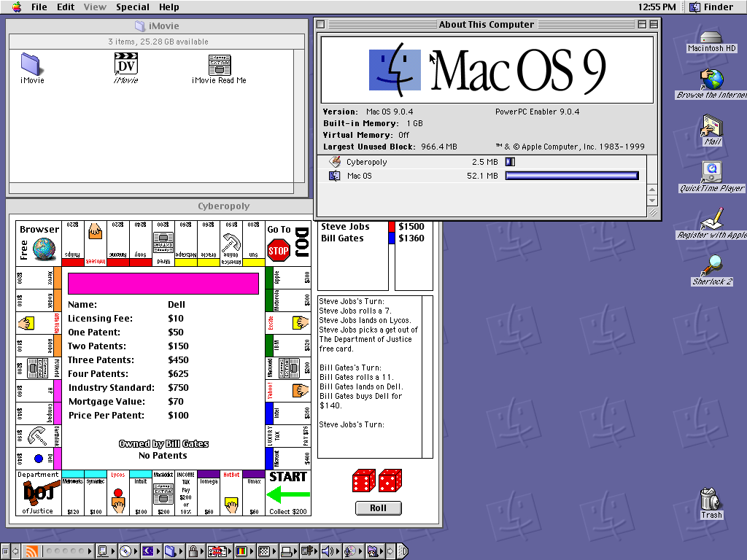
Task: Click the red Steve Jobs player color swatch
Action: click(x=392, y=226)
